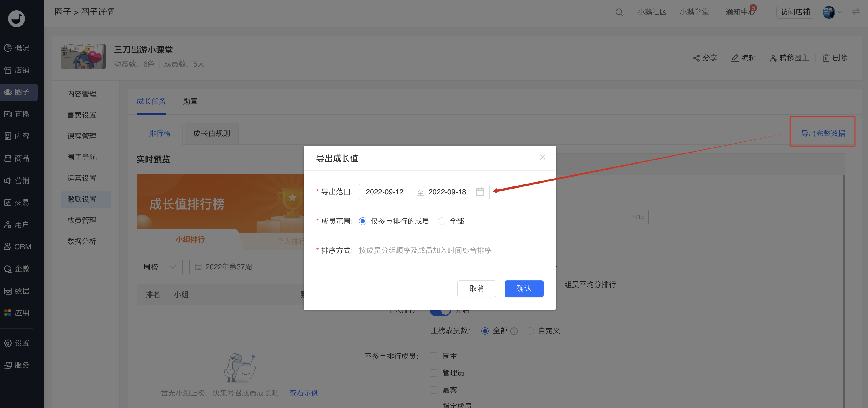Screen dimensions: 868x408
Task: Open 服务 service in sidebar
Action: [x=17, y=365]
